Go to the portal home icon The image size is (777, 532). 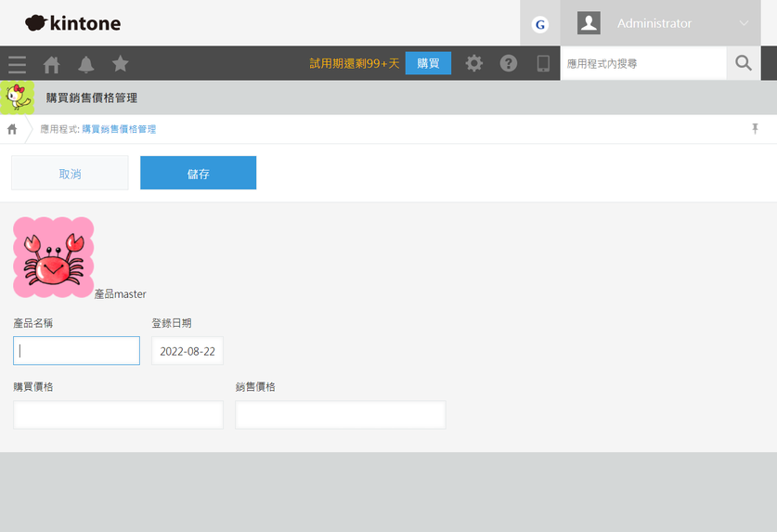(52, 64)
